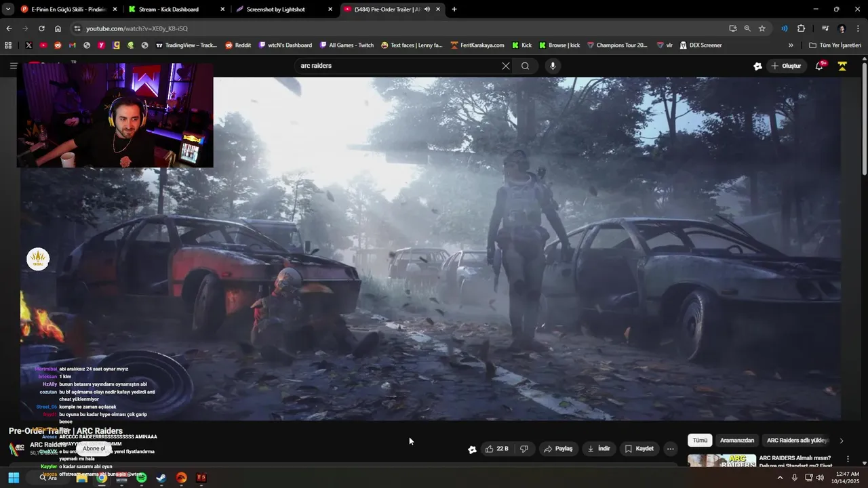Go back with the browser back arrow
868x488 pixels.
pyautogui.click(x=9, y=28)
